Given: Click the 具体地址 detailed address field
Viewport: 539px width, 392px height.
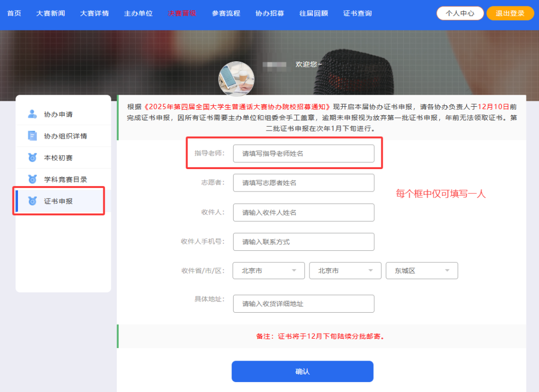Looking at the screenshot, I should 303,304.
